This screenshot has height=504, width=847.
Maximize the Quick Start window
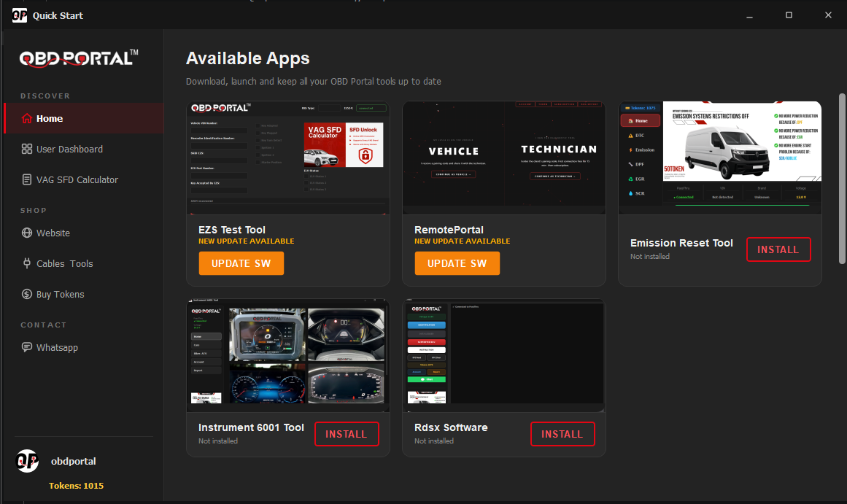click(x=789, y=15)
